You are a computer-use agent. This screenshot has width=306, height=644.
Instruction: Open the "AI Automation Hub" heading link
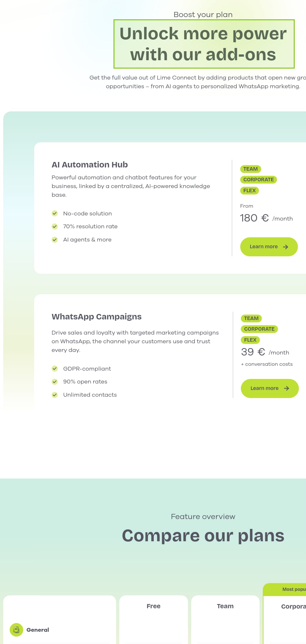[90, 165]
